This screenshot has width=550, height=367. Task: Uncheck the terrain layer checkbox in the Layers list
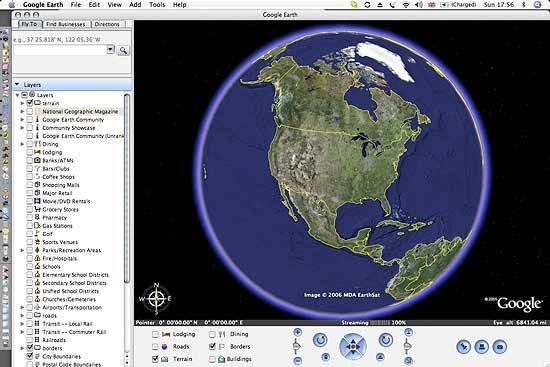(x=29, y=103)
